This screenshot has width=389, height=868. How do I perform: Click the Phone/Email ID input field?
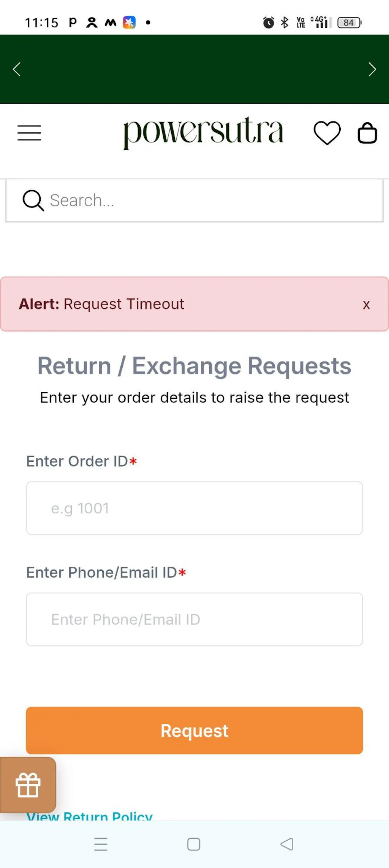click(x=194, y=619)
